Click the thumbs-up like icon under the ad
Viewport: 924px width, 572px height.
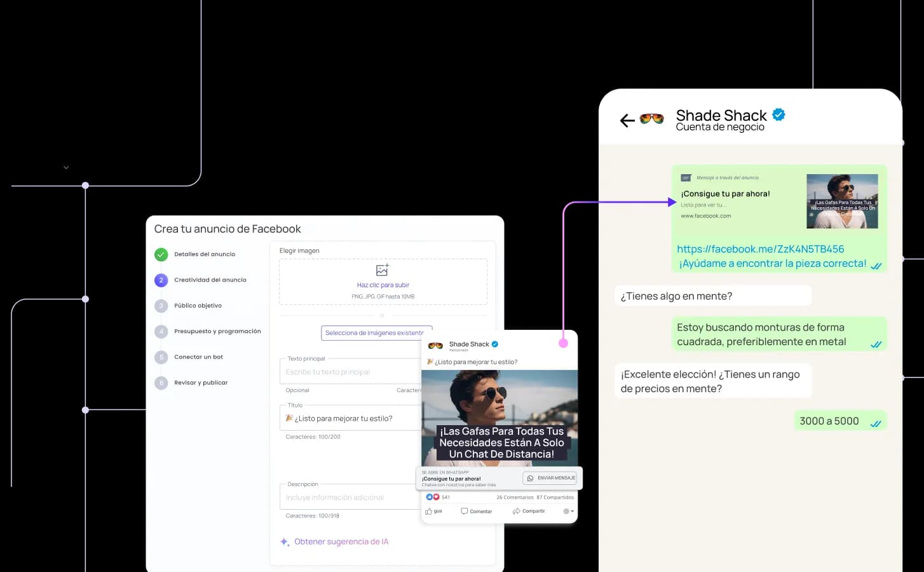429,510
